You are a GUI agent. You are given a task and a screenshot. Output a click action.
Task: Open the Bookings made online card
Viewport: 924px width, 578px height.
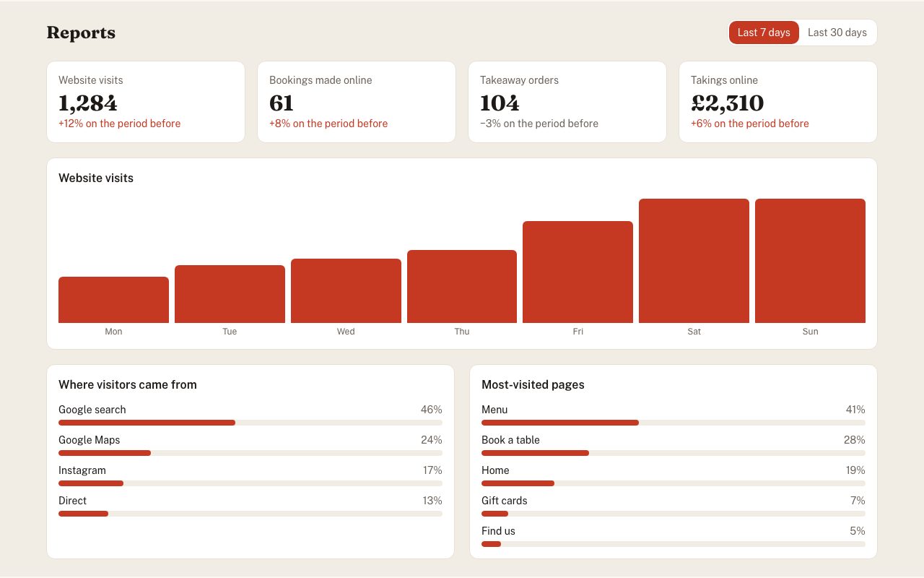click(357, 102)
